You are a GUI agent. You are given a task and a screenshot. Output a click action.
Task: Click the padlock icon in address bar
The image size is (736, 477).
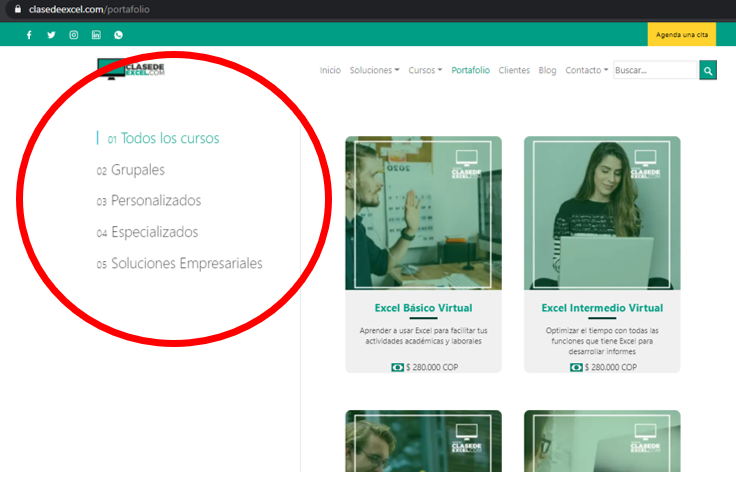[18, 9]
